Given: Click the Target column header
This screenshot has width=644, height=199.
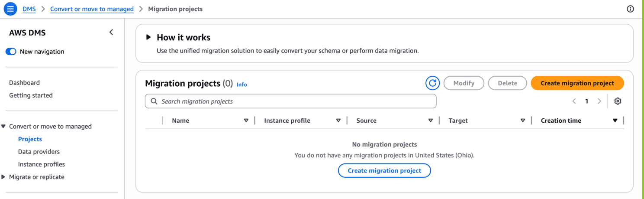Looking at the screenshot, I should [x=458, y=121].
